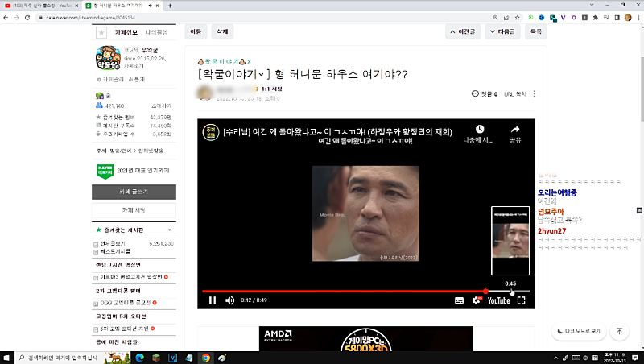Viewport: 644px width, 364px height.
Task: Open the post category dropdown chevron in the title
Action: (x=261, y=74)
